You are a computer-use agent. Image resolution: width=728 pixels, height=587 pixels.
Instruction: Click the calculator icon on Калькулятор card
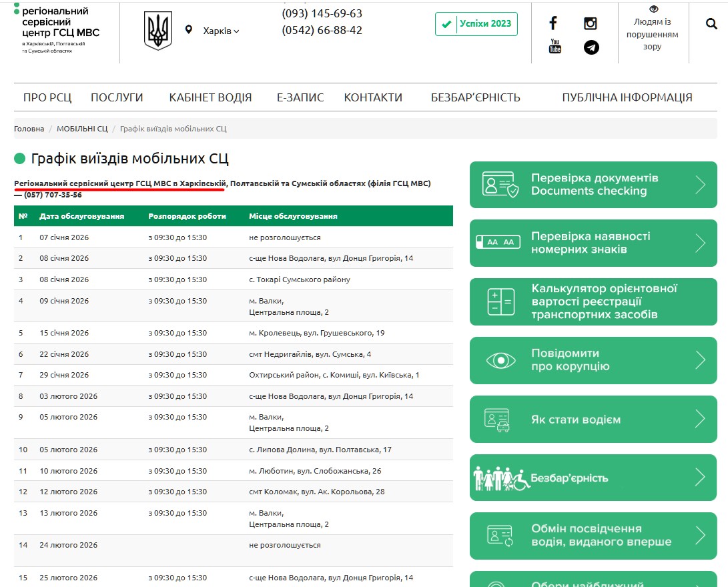coord(500,302)
